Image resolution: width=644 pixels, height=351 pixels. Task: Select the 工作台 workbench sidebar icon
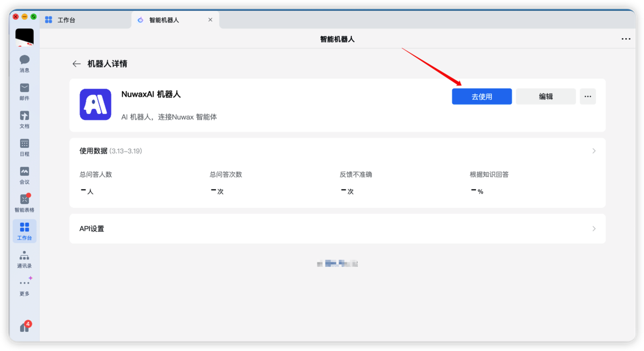point(24,231)
